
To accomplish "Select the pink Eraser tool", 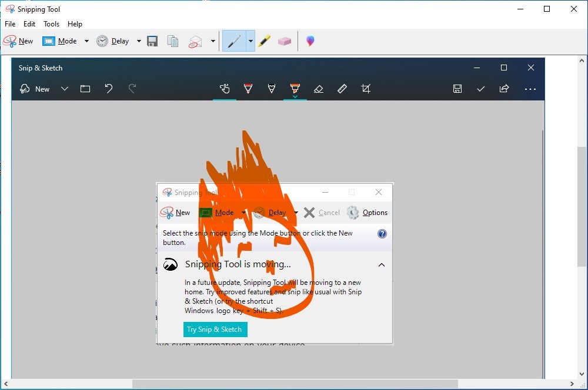I will coord(285,41).
